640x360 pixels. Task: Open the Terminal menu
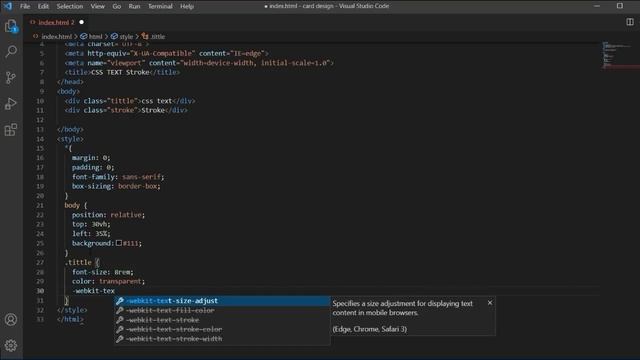coord(160,6)
